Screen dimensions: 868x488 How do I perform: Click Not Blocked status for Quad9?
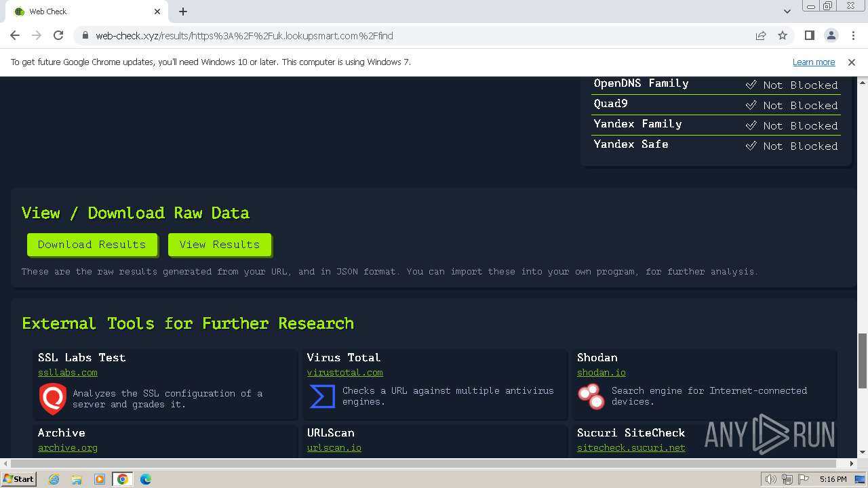click(x=792, y=105)
